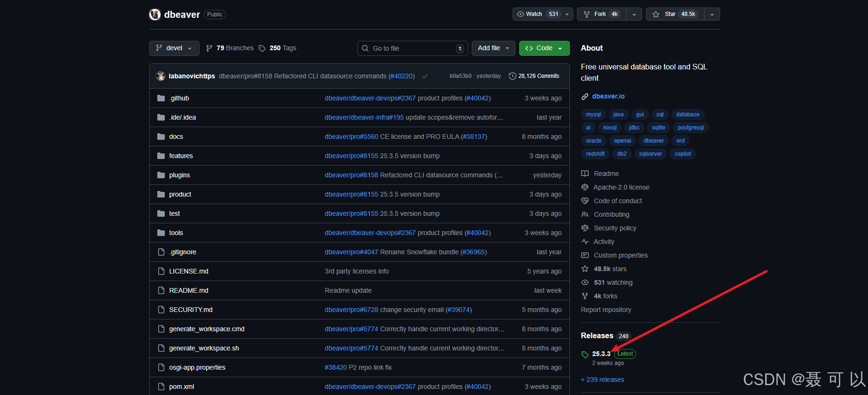Open the README.md file
The height and width of the screenshot is (395, 868).
[189, 290]
